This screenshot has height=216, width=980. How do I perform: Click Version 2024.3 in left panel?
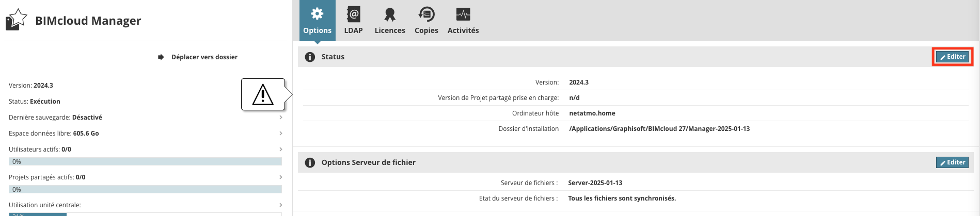pos(31,86)
